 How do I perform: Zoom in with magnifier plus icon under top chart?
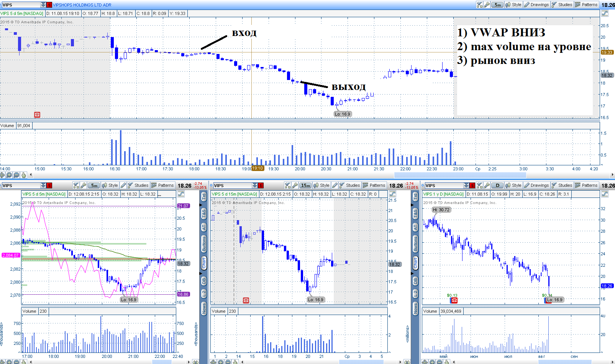tap(9, 175)
